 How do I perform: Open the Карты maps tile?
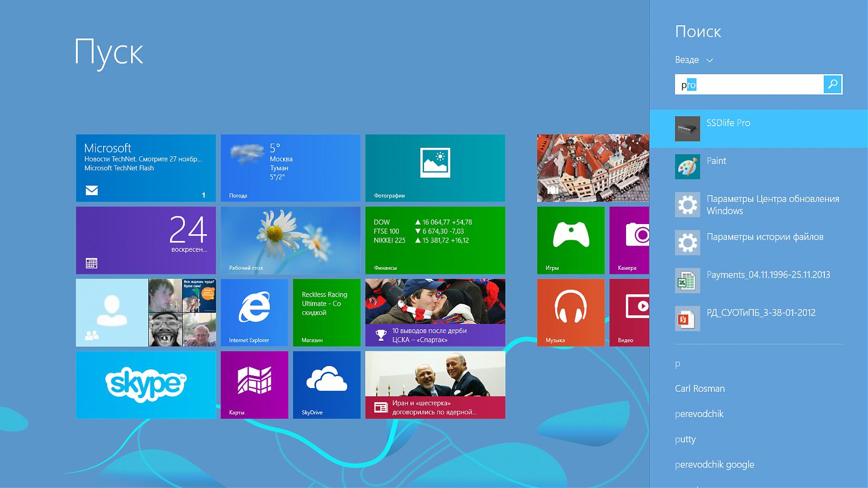[x=255, y=385]
